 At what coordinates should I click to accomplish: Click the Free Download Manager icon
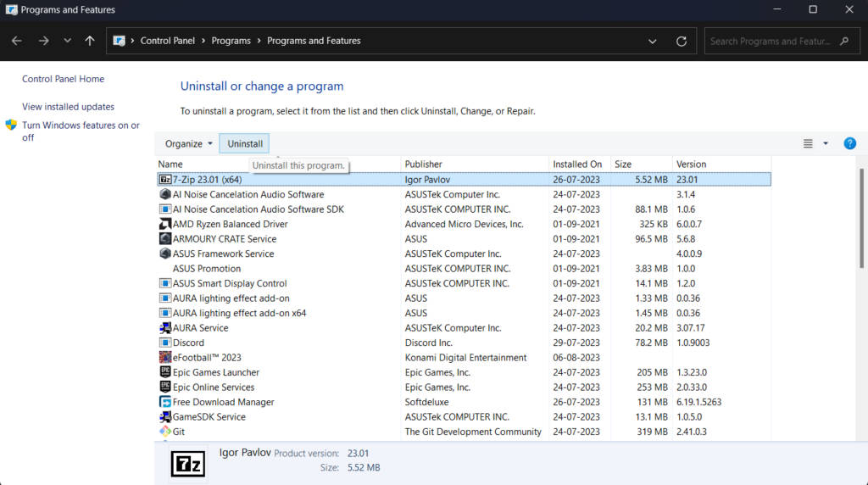tap(165, 402)
